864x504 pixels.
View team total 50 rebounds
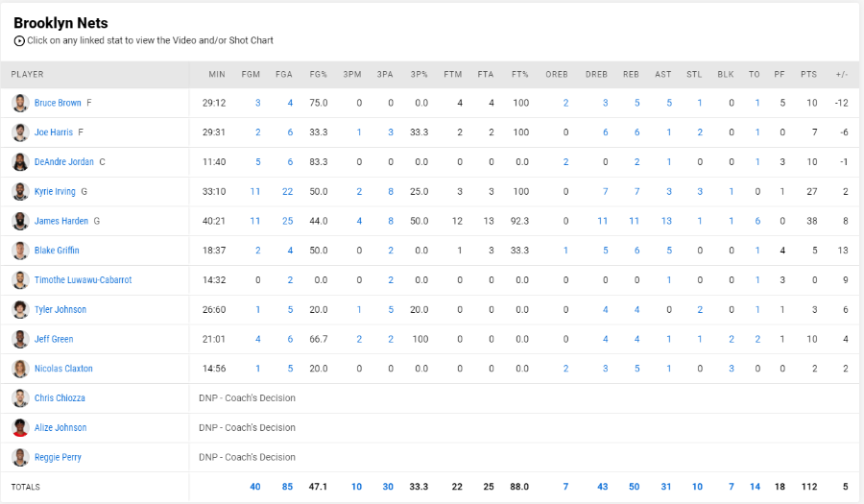tap(635, 487)
